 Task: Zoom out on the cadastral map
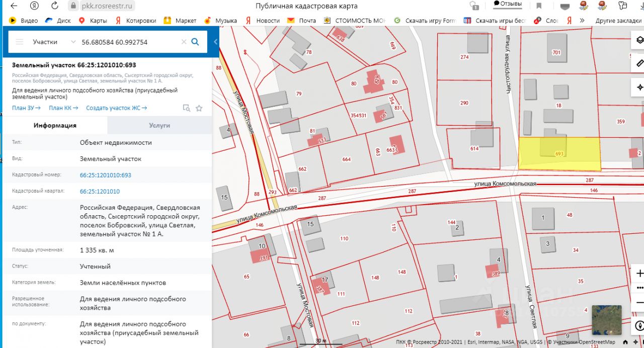coord(639,302)
